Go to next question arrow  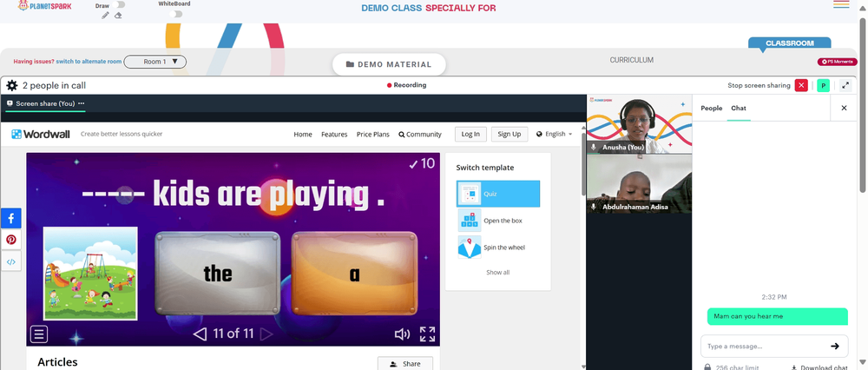tap(266, 334)
